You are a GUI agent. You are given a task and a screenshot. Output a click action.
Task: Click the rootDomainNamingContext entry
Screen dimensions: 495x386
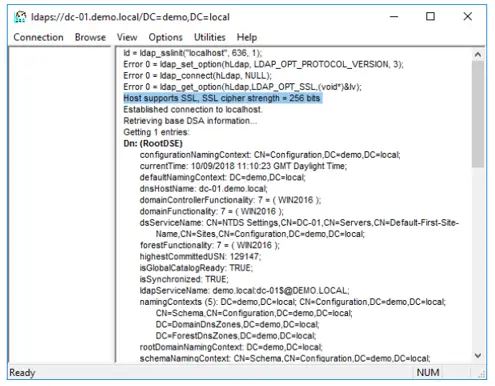click(x=231, y=347)
